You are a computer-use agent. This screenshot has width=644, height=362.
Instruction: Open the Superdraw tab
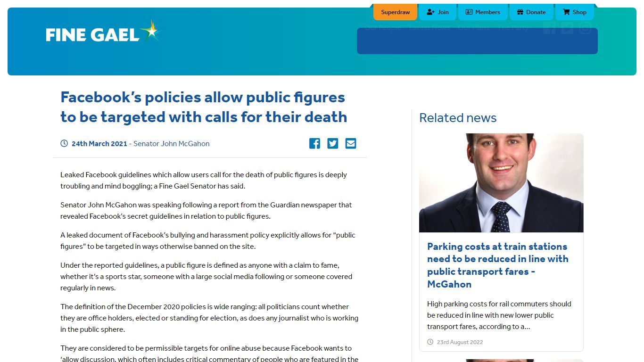(x=395, y=12)
